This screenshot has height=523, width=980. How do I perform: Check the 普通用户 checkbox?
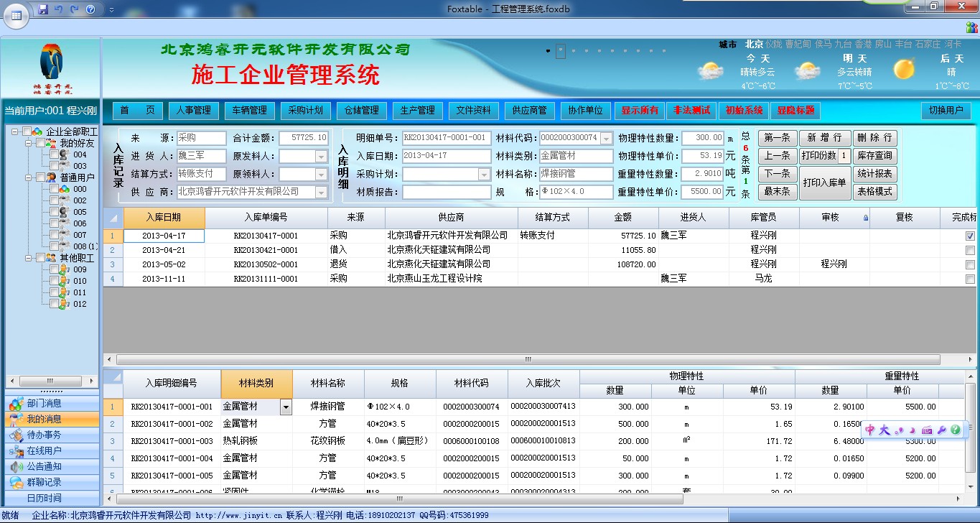coord(40,177)
